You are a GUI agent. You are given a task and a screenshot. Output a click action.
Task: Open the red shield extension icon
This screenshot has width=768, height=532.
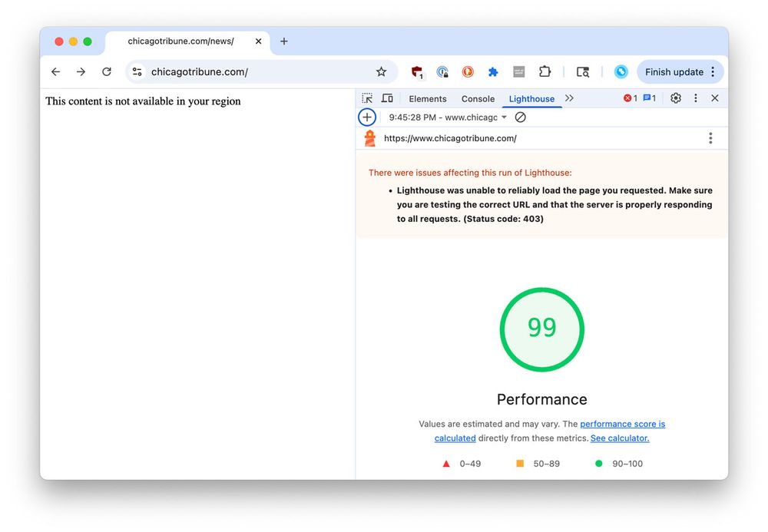click(x=417, y=72)
